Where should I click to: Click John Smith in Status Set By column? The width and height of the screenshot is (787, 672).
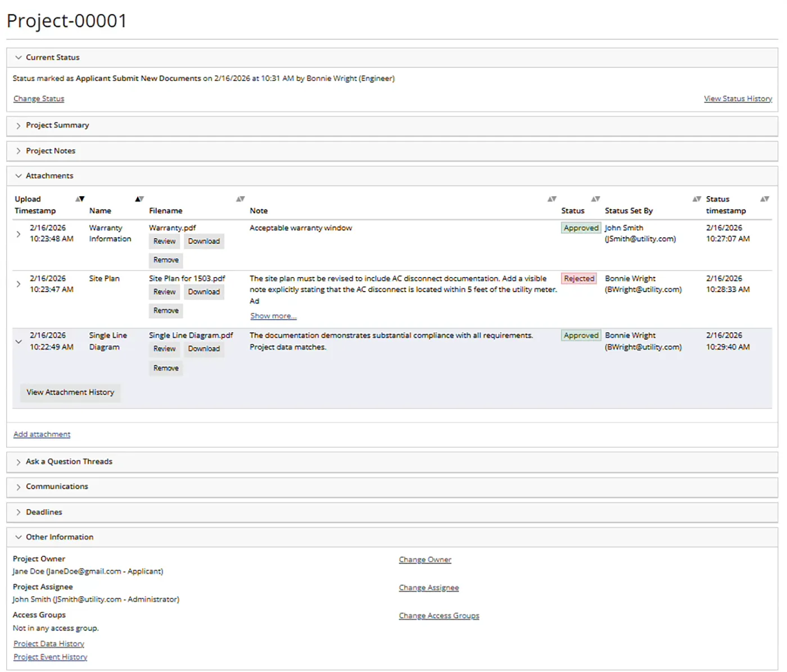(x=624, y=228)
